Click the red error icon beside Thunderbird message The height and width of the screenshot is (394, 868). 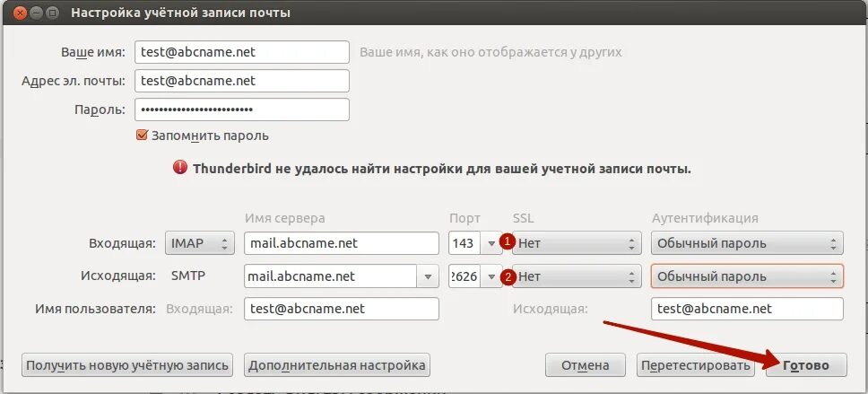pos(180,168)
